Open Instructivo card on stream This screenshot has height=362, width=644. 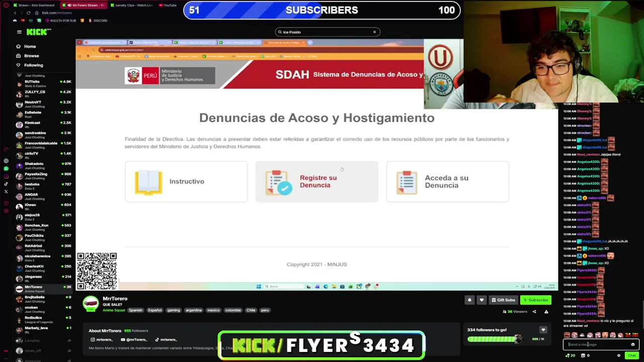pyautogui.click(x=186, y=182)
